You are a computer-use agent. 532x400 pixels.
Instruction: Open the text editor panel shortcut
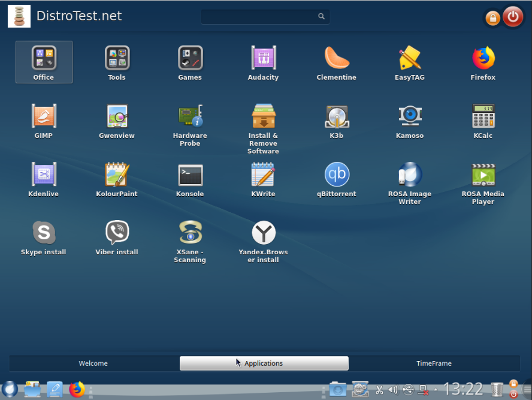(55, 389)
